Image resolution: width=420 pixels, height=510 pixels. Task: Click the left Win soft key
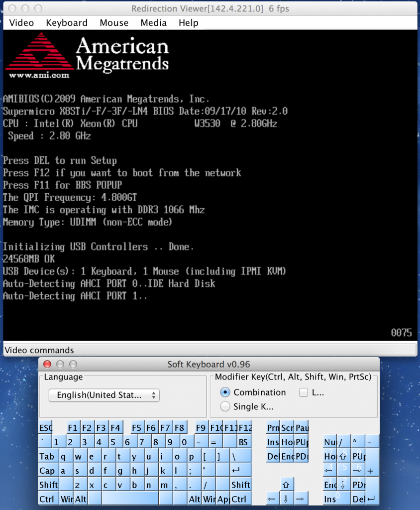click(67, 499)
